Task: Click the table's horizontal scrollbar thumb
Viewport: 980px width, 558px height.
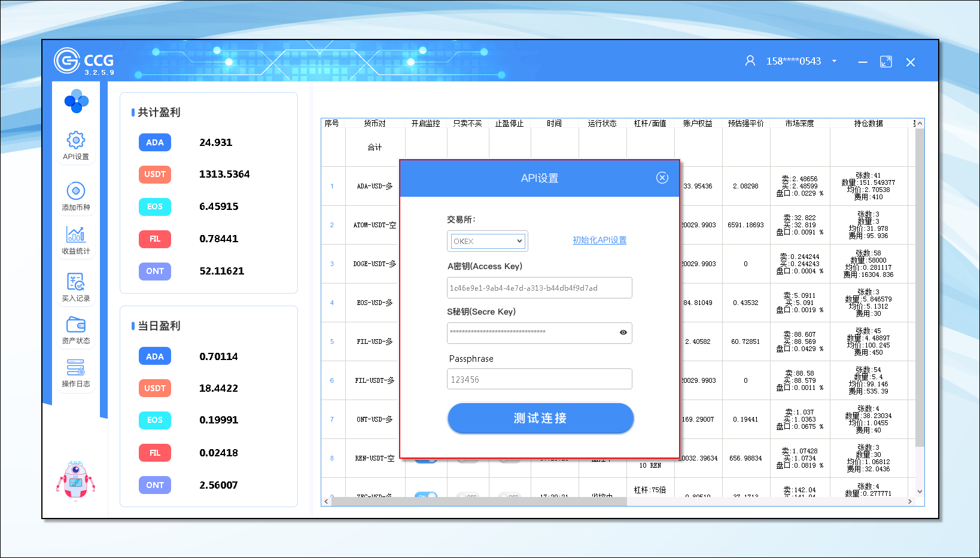Action: tap(479, 501)
